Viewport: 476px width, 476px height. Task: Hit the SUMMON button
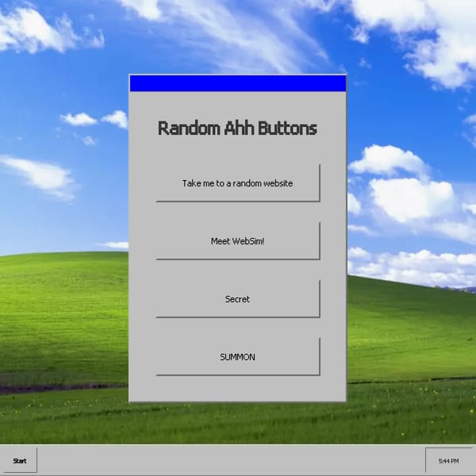pyautogui.click(x=238, y=357)
